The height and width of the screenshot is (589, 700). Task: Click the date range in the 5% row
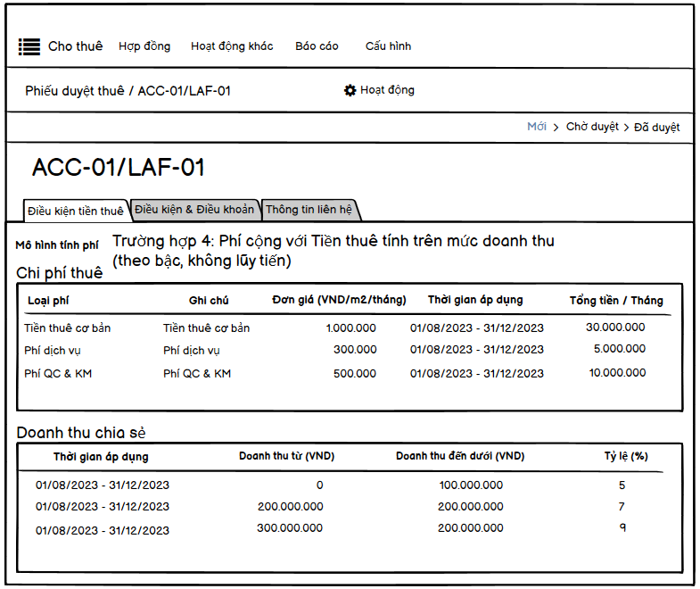pyautogui.click(x=103, y=485)
